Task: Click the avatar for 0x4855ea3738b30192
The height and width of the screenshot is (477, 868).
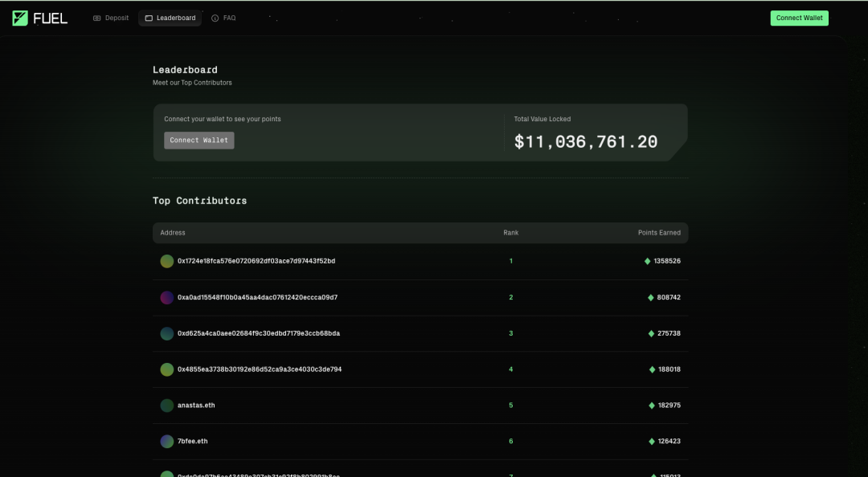Action: (167, 369)
